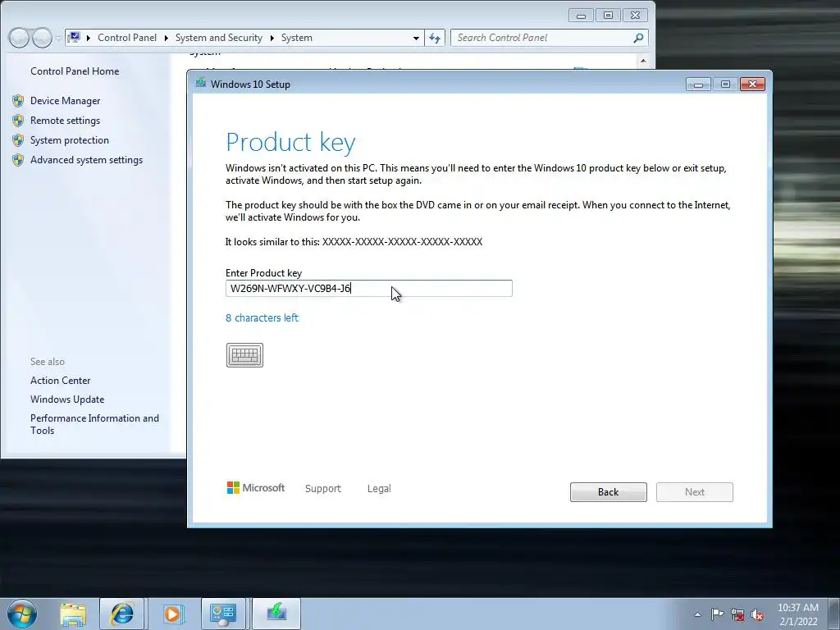The image size is (840, 630).
Task: Click the Control Panel forward arrow button
Action: tap(43, 38)
